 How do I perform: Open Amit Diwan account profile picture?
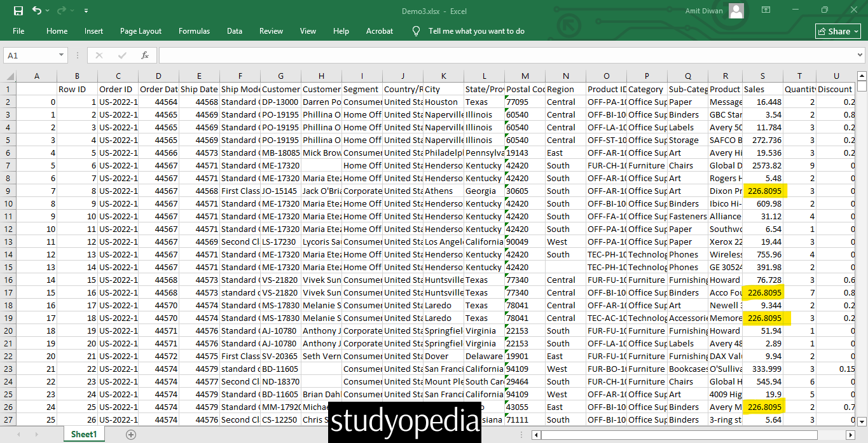tap(736, 10)
